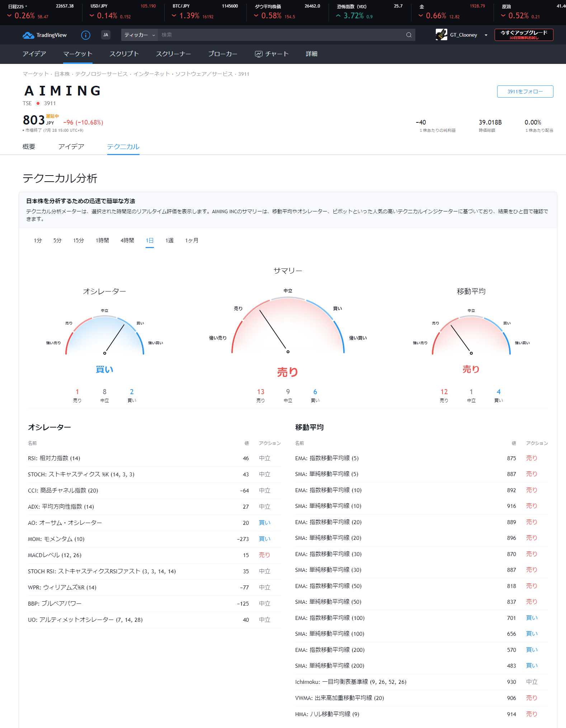Viewport: 566px width, 728px height.
Task: Select the 4時間 timeframe
Action: (127, 241)
